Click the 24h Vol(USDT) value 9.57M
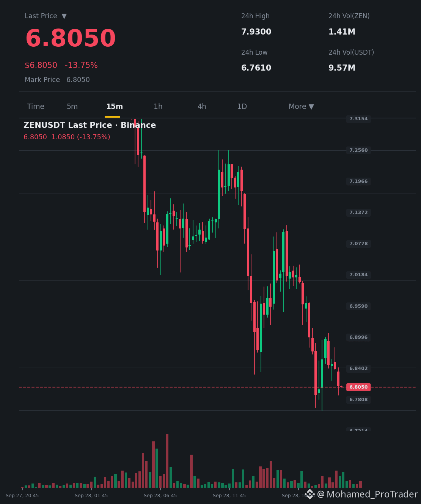 click(x=342, y=68)
